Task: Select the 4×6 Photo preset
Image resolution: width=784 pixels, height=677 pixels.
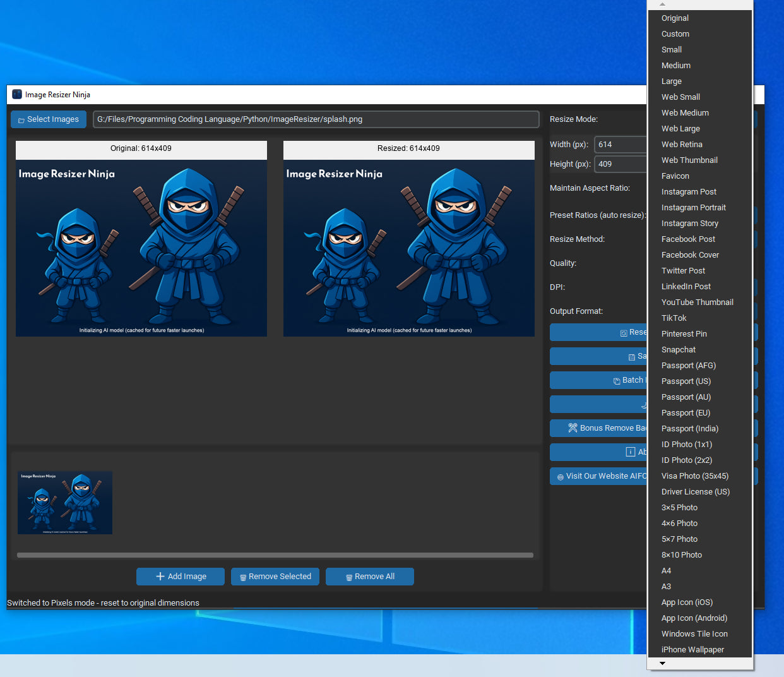Action: pos(700,524)
